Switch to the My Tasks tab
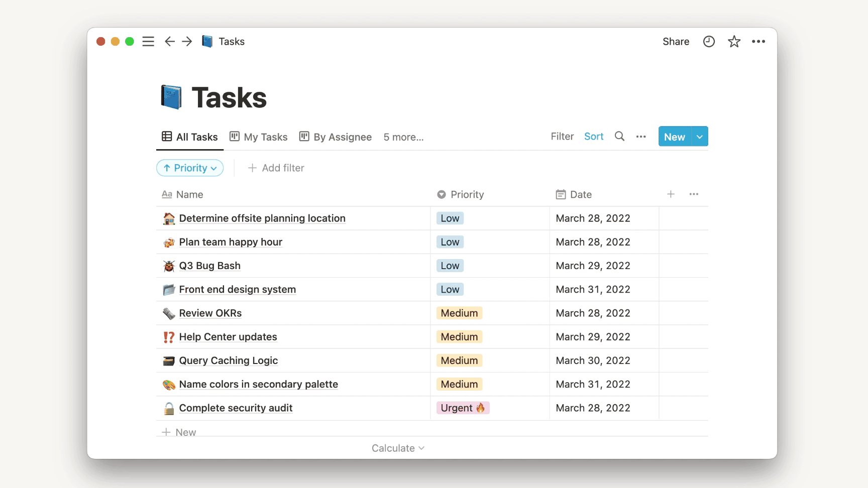Viewport: 868px width, 488px height. point(258,137)
